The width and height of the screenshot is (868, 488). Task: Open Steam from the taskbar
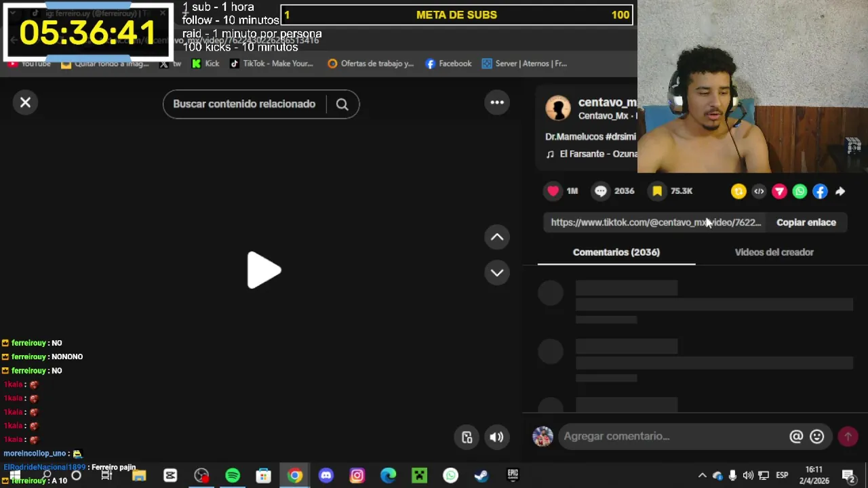click(x=481, y=475)
